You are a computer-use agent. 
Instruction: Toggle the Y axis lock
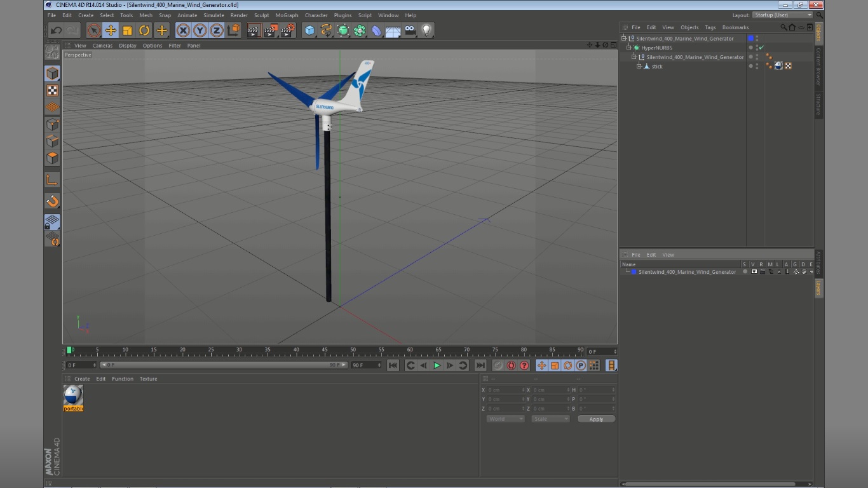[200, 30]
